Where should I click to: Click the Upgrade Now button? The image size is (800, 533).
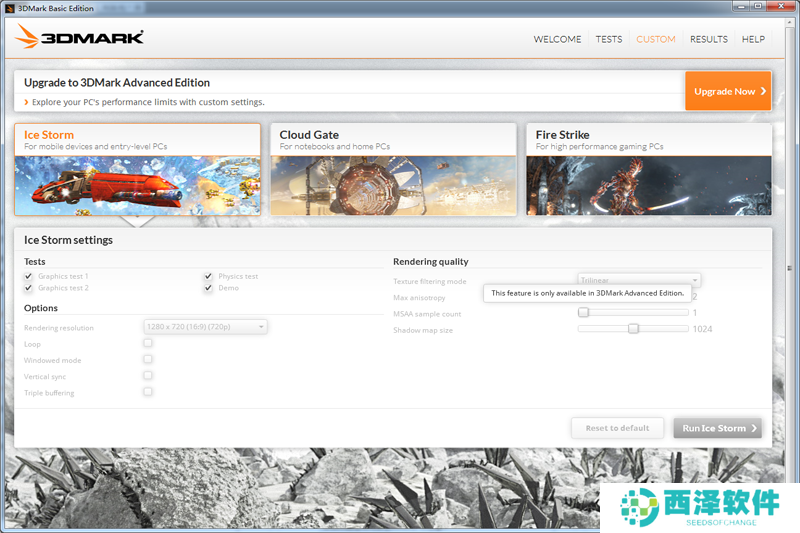[x=728, y=91]
